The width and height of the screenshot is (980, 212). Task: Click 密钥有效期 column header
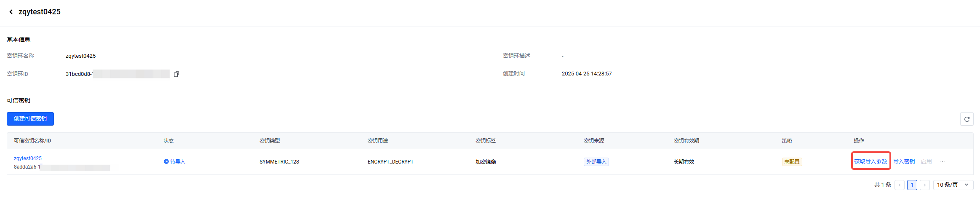click(x=686, y=141)
